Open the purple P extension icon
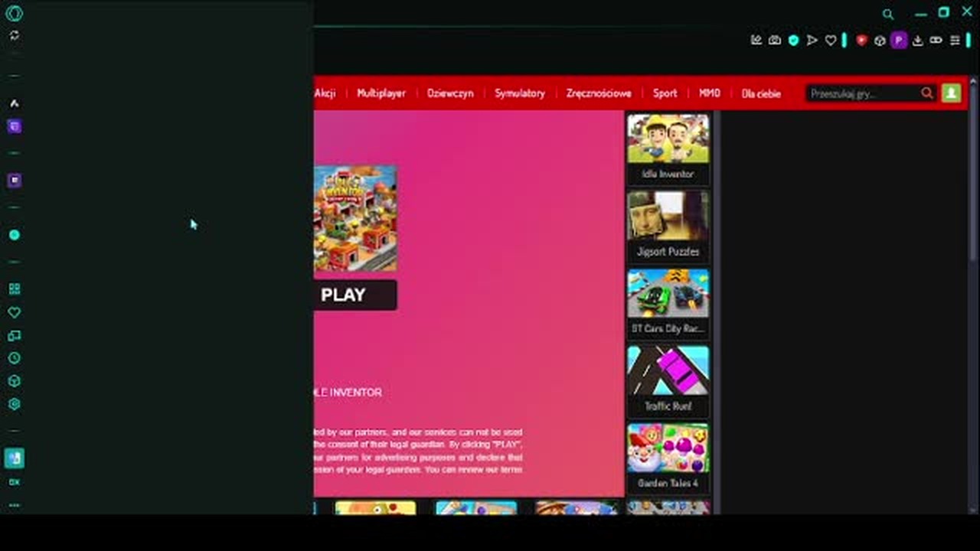 click(x=899, y=41)
